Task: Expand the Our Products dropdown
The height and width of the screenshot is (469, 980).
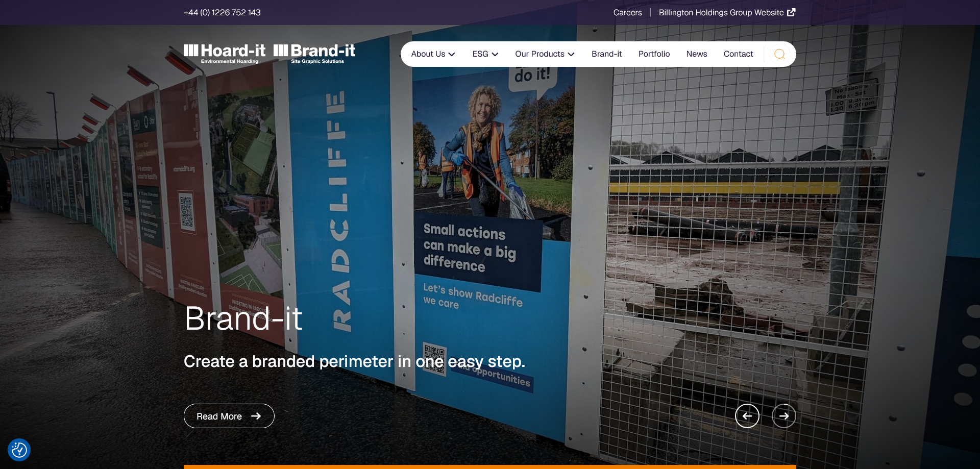Action: point(545,54)
